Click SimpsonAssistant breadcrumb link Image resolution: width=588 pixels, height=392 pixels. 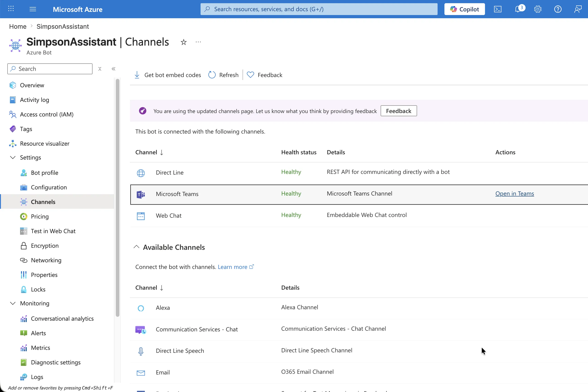63,26
